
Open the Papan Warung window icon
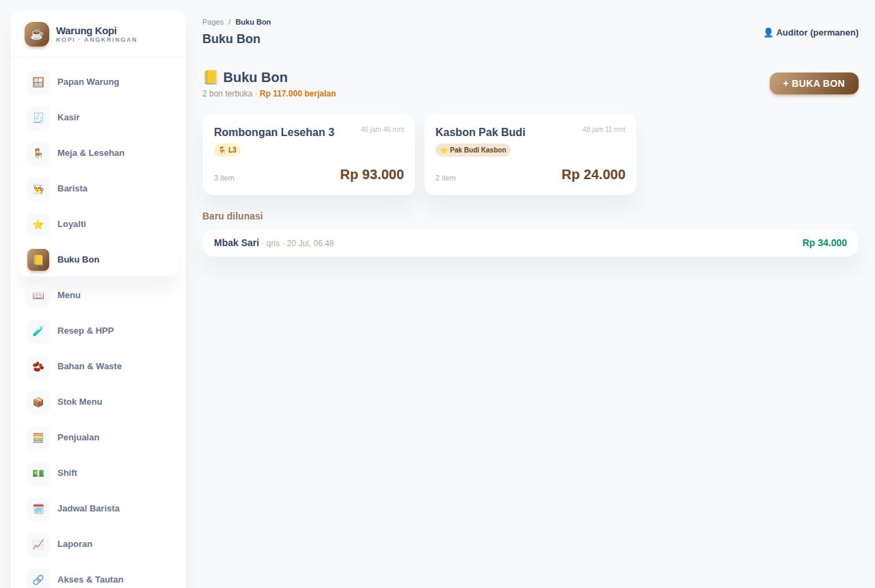(x=38, y=82)
